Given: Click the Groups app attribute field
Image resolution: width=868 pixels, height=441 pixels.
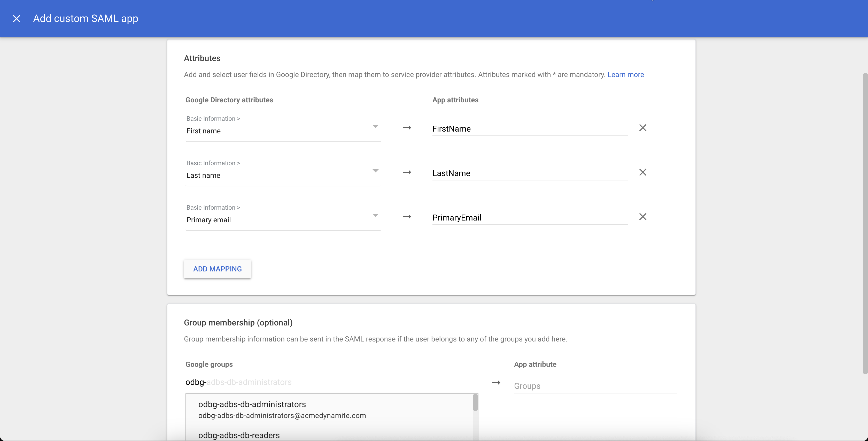Looking at the screenshot, I should [595, 386].
